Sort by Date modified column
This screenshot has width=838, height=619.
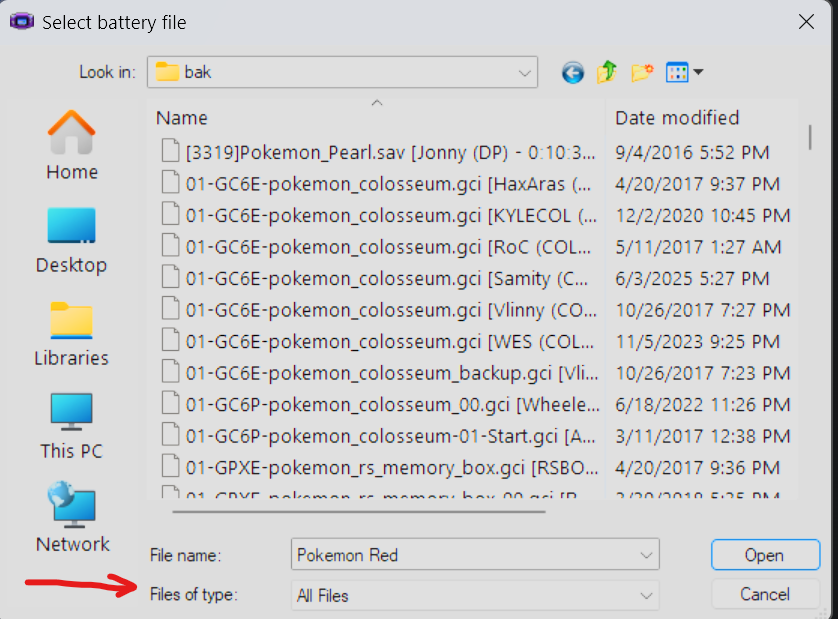677,118
